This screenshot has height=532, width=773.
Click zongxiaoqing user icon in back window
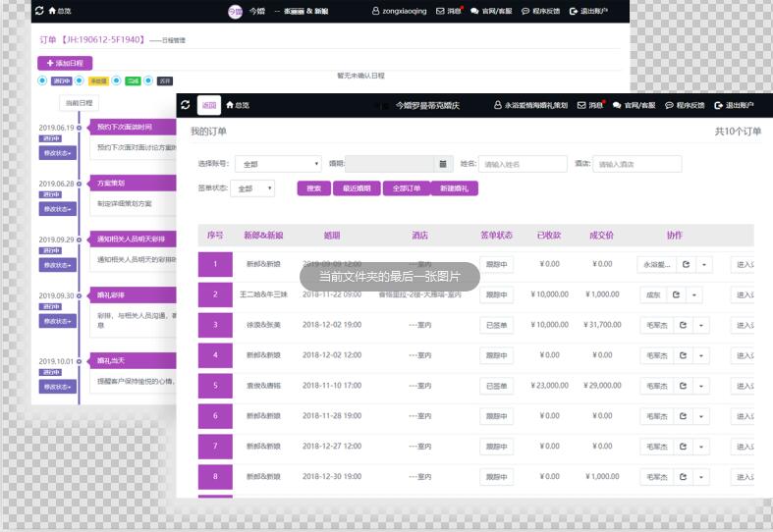point(375,11)
